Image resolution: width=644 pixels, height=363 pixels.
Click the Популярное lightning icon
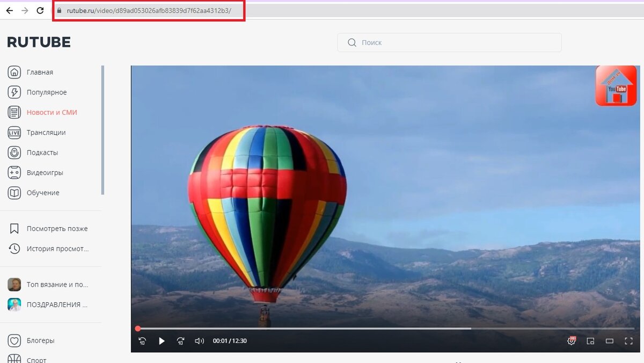pyautogui.click(x=14, y=92)
